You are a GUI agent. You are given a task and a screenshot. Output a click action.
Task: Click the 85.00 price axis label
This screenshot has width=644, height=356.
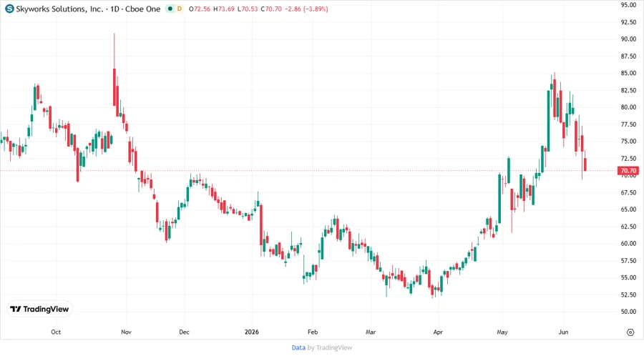click(628, 73)
